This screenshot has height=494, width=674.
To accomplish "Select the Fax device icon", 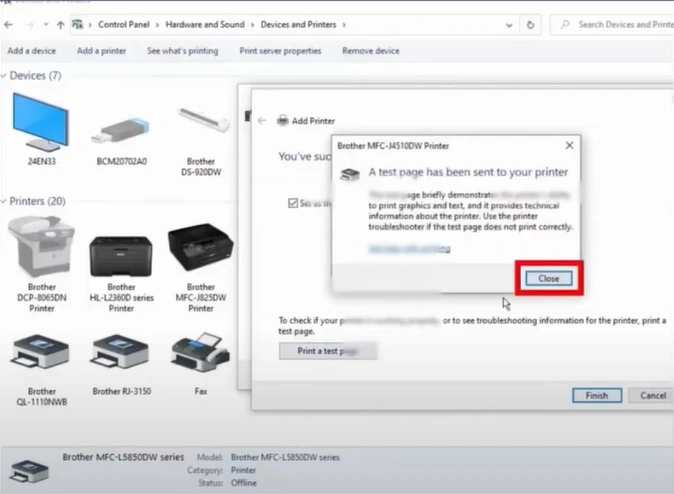I will pos(200,352).
